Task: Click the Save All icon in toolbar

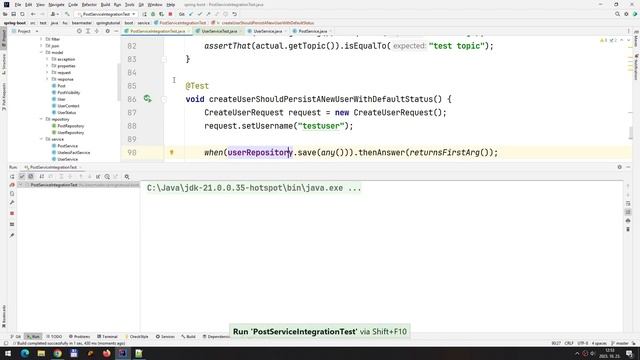Action: tap(13, 14)
